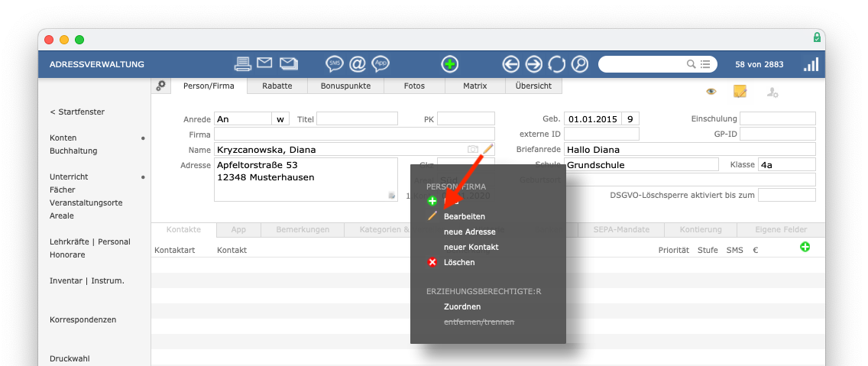Click the red X Löschen icon
This screenshot has width=868, height=366.
tap(432, 262)
